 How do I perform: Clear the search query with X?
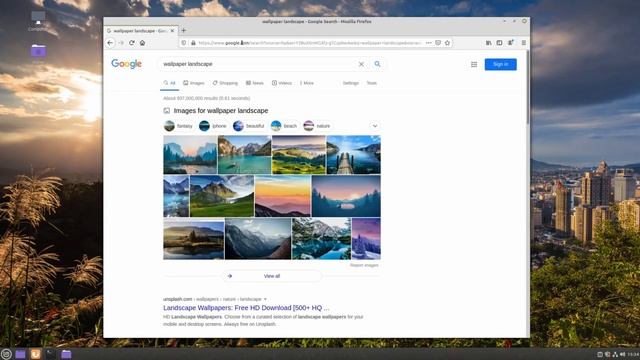pyautogui.click(x=361, y=64)
